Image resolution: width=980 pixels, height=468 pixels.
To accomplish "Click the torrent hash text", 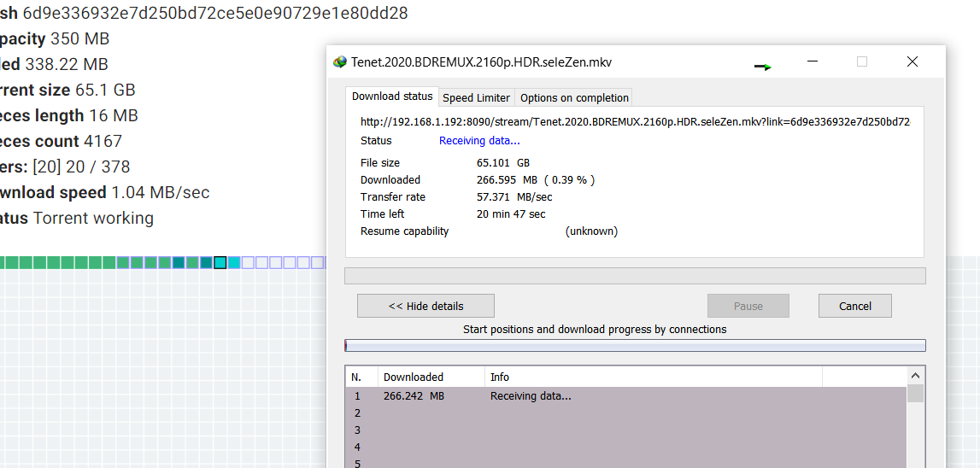I will click(x=215, y=13).
